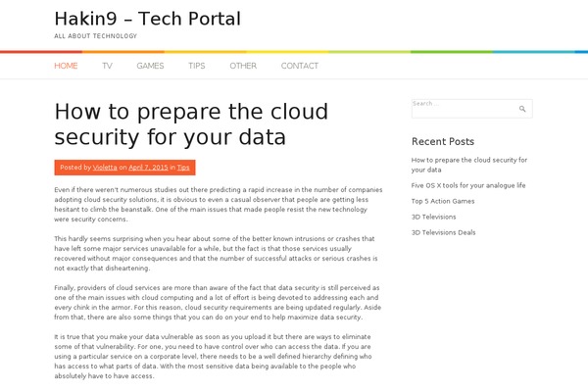Open recent post 'How to prepare the cloud security'
The width and height of the screenshot is (588, 392).
click(x=469, y=165)
